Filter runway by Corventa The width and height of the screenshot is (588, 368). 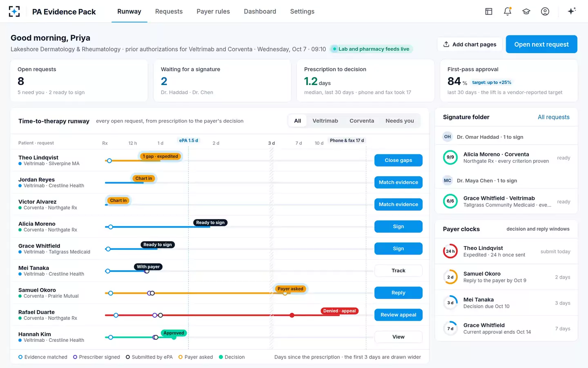pos(362,121)
